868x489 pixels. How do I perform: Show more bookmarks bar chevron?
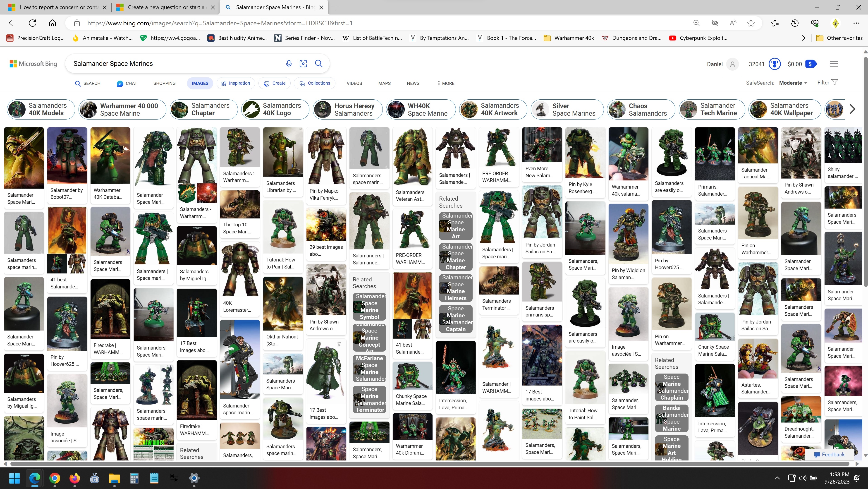tap(804, 38)
